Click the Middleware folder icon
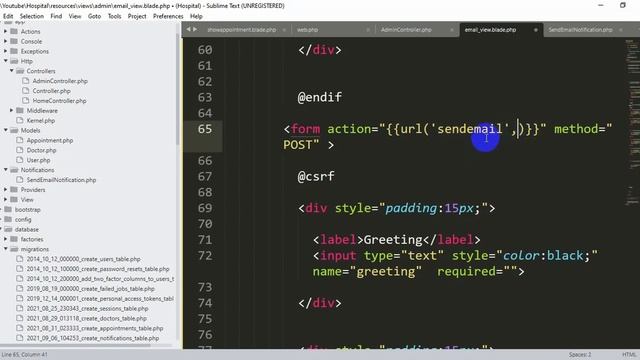This screenshot has width=640, height=360. pos(20,111)
